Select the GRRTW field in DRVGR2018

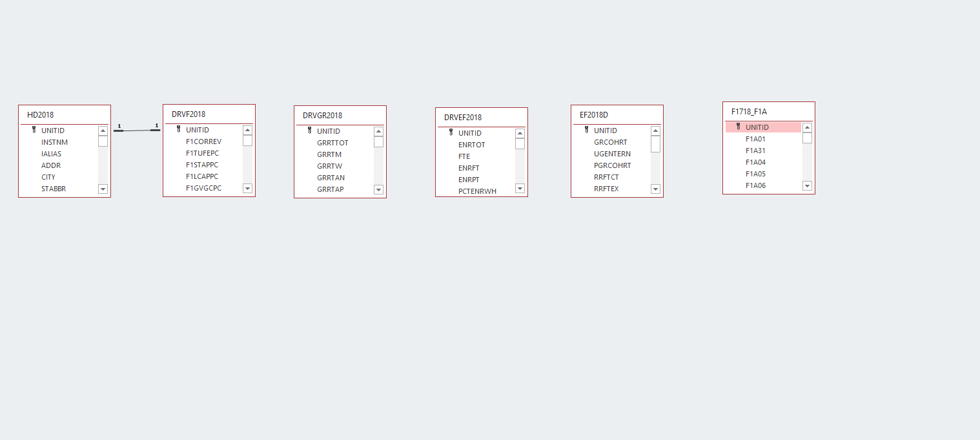pyautogui.click(x=335, y=166)
